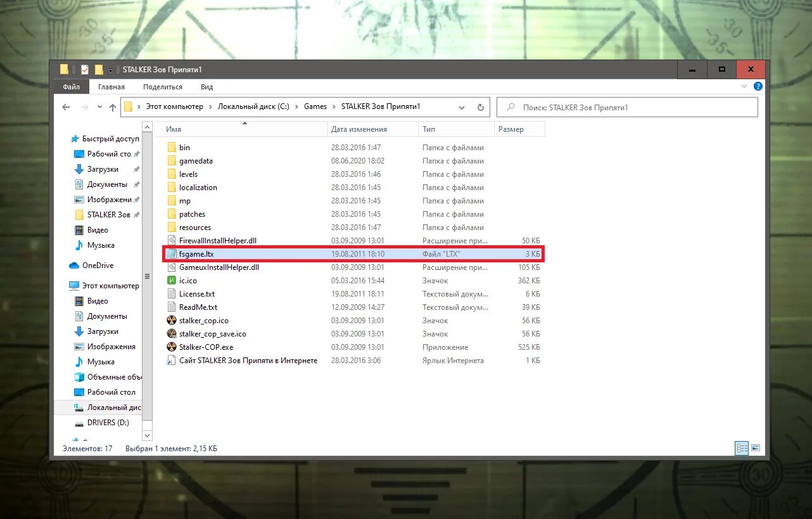812x519 pixels.
Task: Click the Локальный диск (C:) breadcrumb
Action: coord(253,106)
